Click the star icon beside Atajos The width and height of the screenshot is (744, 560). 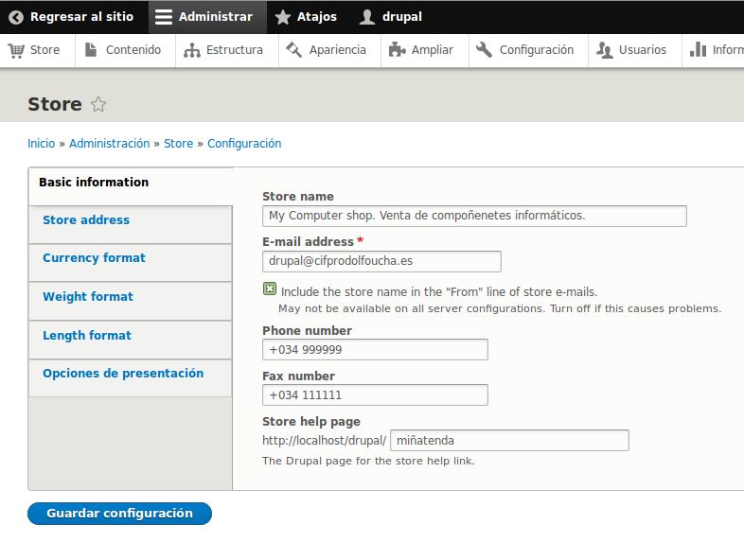pyautogui.click(x=283, y=17)
